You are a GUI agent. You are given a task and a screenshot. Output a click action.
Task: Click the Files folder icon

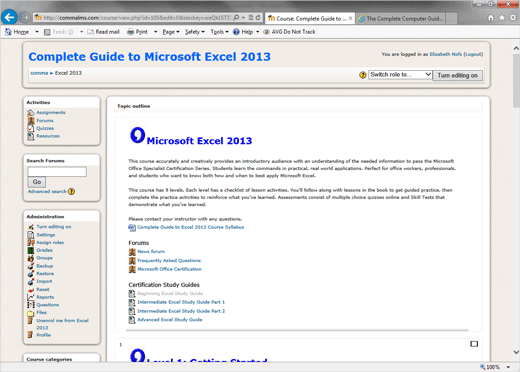coord(31,313)
